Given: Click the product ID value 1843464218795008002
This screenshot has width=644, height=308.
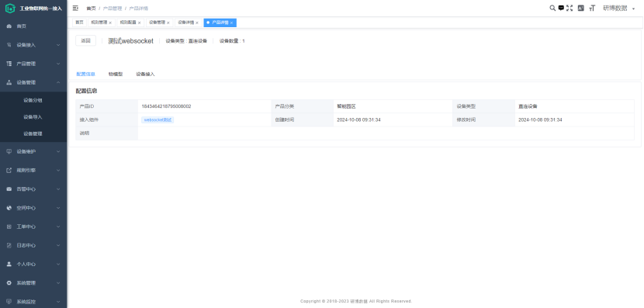Looking at the screenshot, I should click(x=166, y=106).
